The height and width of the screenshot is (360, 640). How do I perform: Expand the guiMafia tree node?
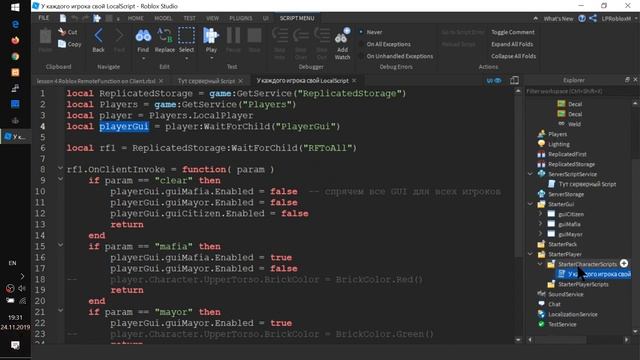point(540,224)
